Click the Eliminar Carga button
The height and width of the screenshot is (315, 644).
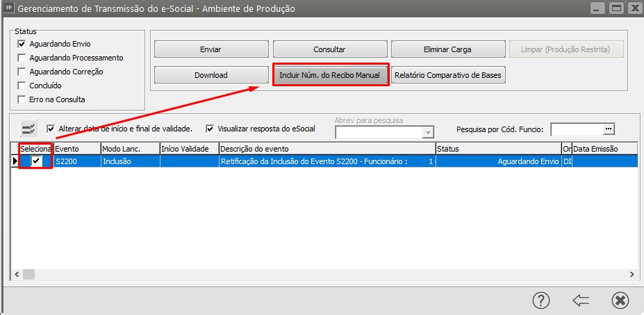[447, 49]
